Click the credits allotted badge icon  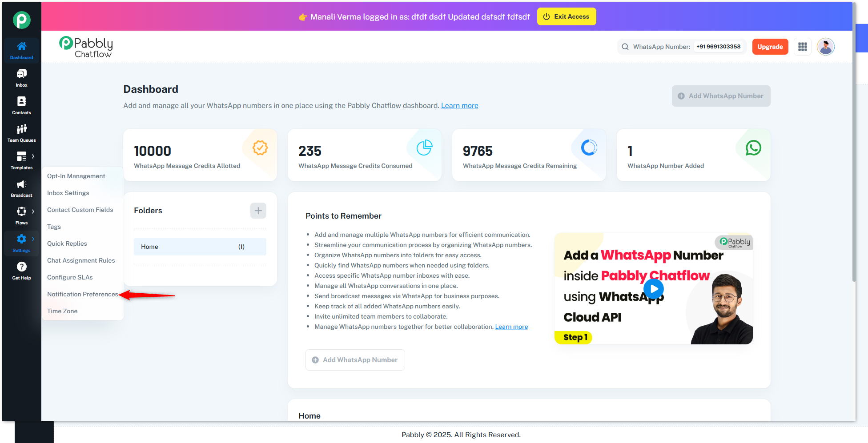pyautogui.click(x=260, y=148)
